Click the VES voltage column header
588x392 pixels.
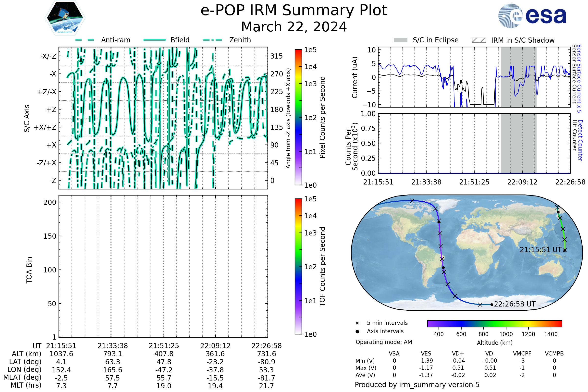coord(426,354)
